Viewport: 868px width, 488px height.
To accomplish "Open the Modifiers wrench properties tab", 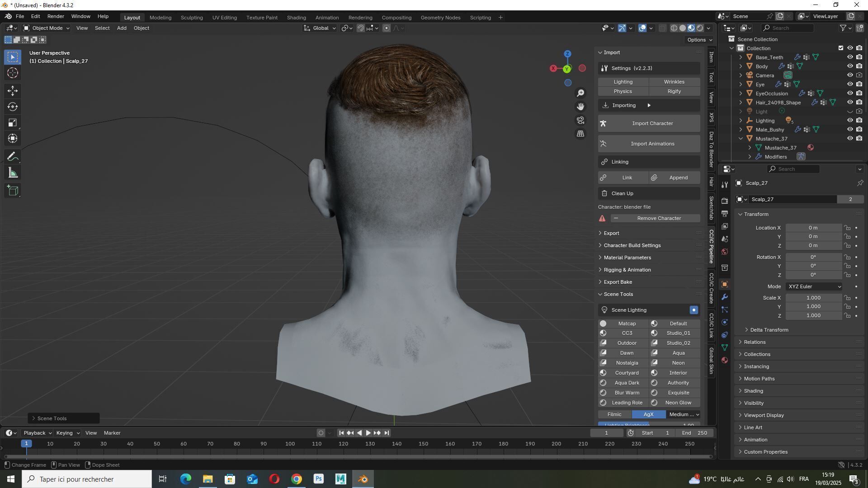I will click(x=725, y=297).
